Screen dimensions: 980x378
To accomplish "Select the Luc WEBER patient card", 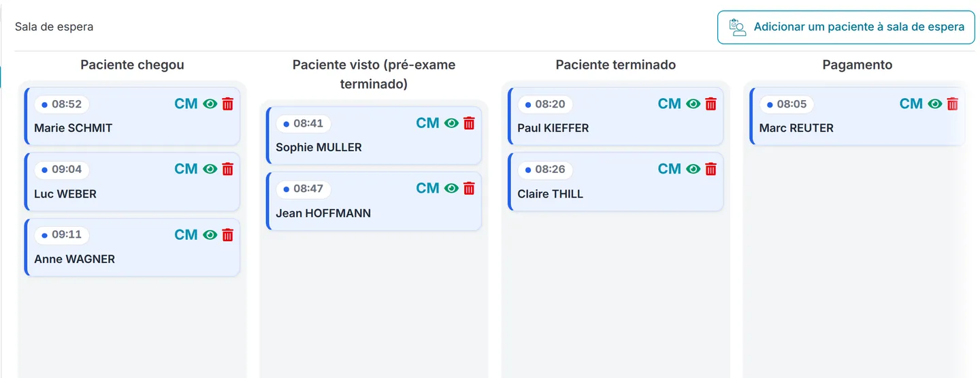I will coord(132,182).
